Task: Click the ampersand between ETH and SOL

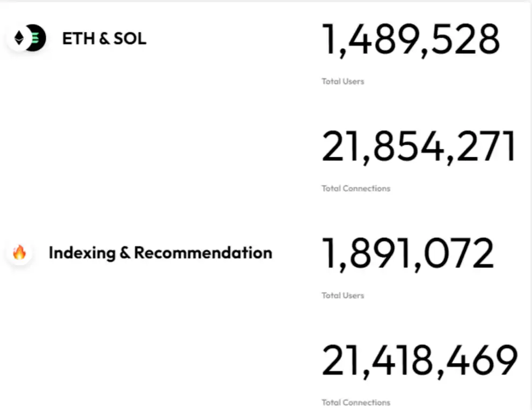Action: point(104,39)
